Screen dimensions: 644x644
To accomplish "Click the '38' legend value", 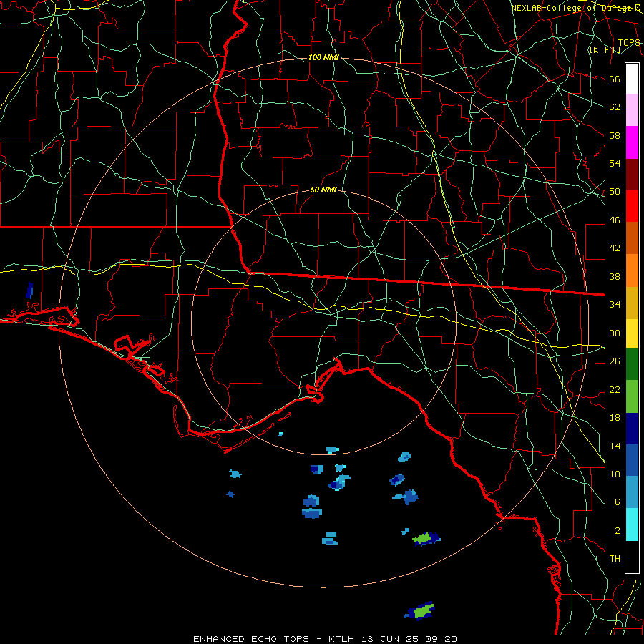I will pyautogui.click(x=615, y=276).
